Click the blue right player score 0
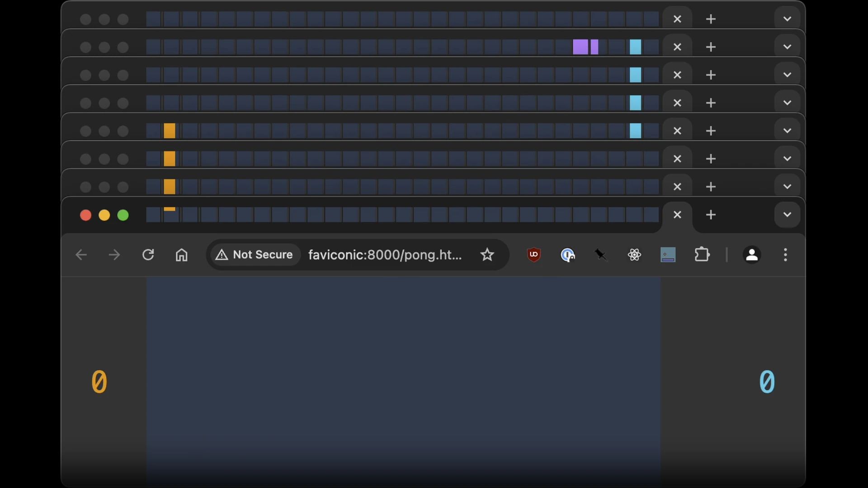This screenshot has width=868, height=488. pos(767,382)
